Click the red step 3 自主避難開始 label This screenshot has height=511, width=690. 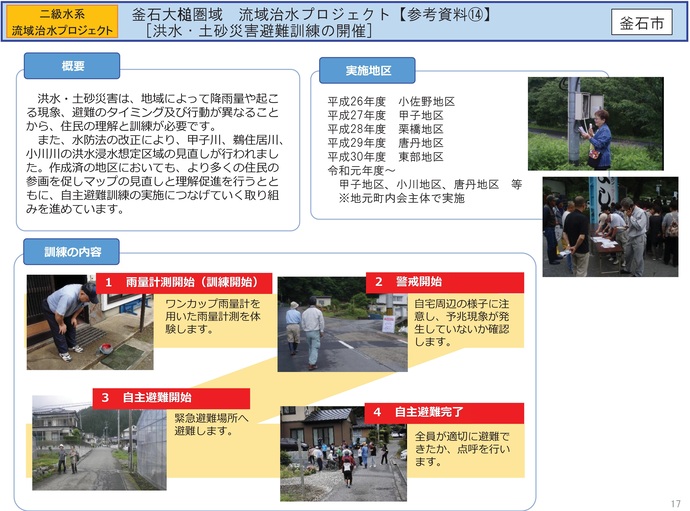coord(170,398)
